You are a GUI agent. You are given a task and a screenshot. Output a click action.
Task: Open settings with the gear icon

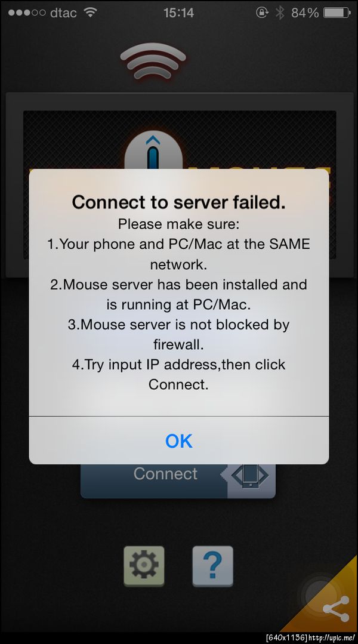tap(144, 566)
